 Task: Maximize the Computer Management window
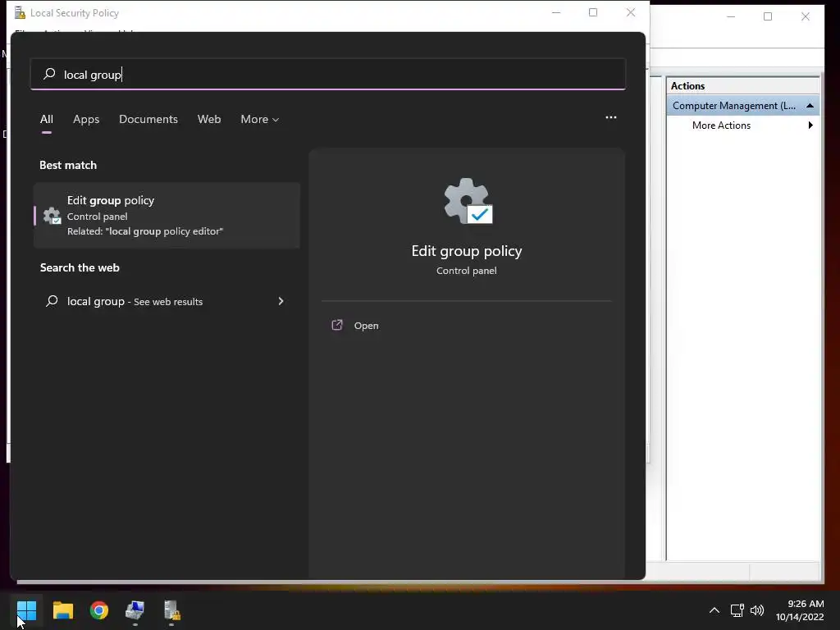768,16
